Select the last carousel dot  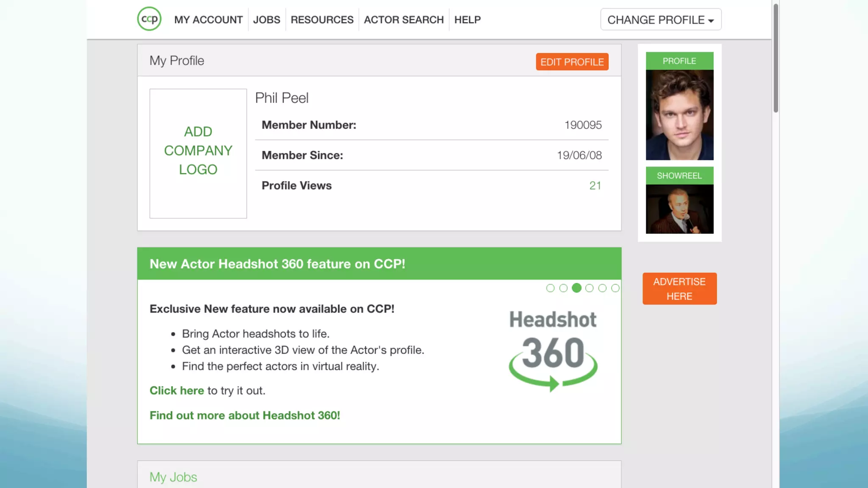point(615,288)
